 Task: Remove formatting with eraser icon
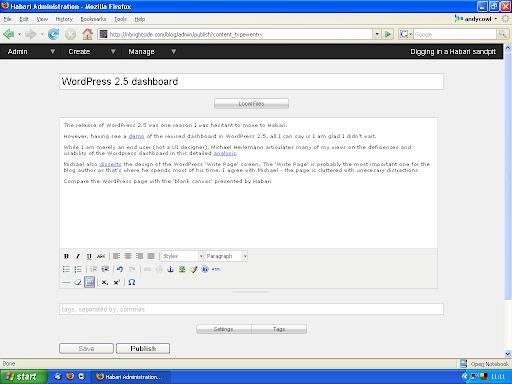pos(78,282)
